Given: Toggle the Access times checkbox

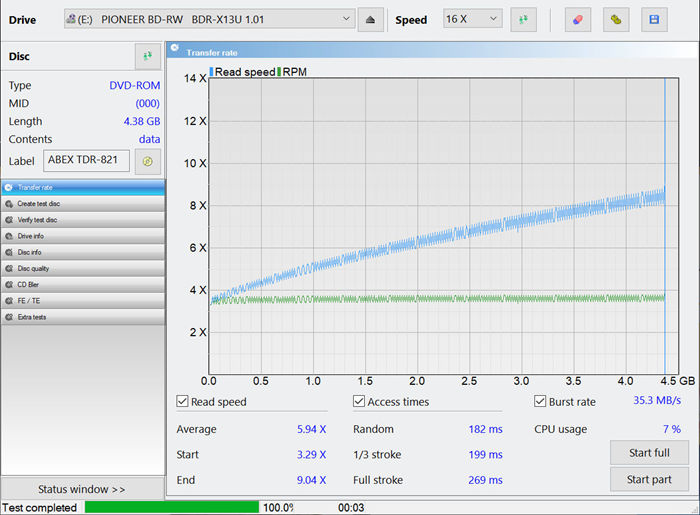Looking at the screenshot, I should pos(359,402).
